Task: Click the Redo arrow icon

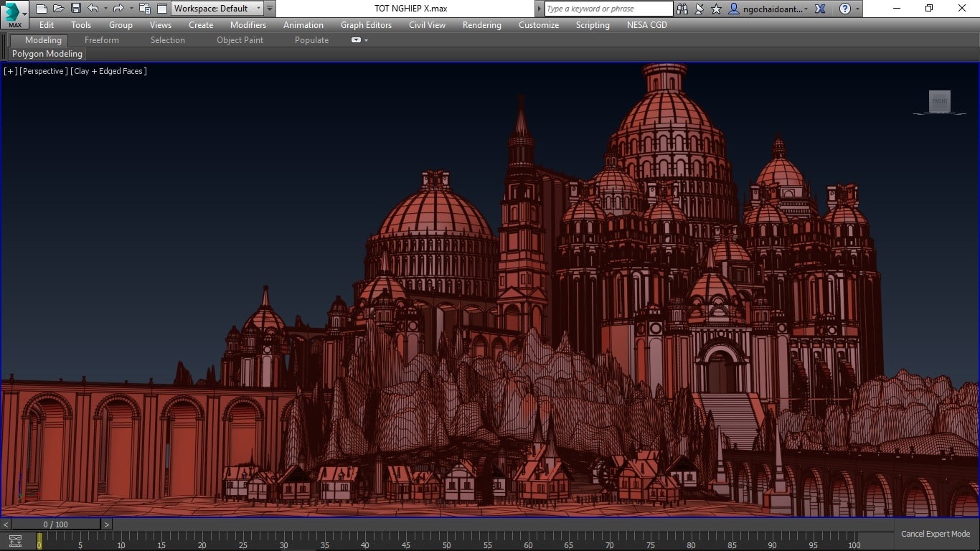Action: point(118,9)
